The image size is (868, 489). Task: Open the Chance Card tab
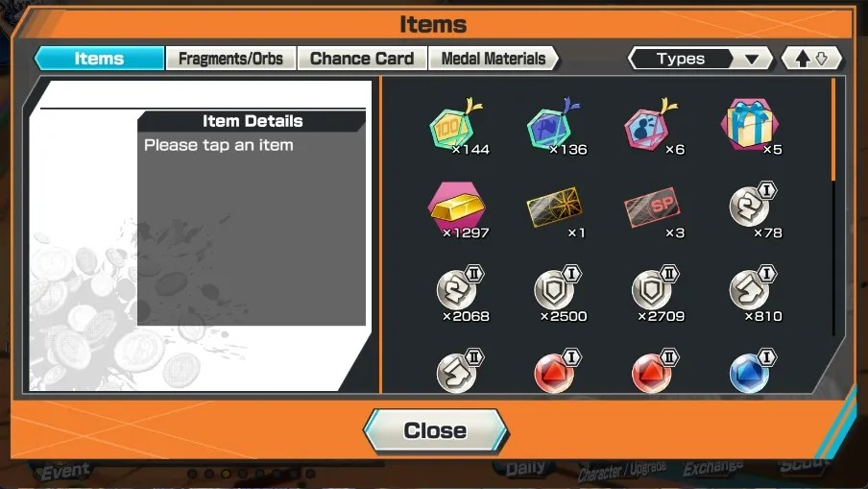tap(362, 59)
